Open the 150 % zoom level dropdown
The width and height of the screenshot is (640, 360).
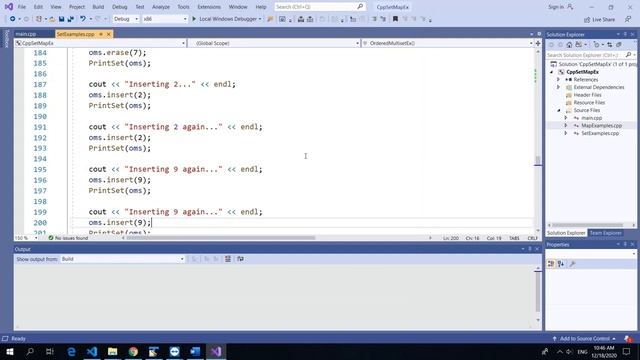26,238
